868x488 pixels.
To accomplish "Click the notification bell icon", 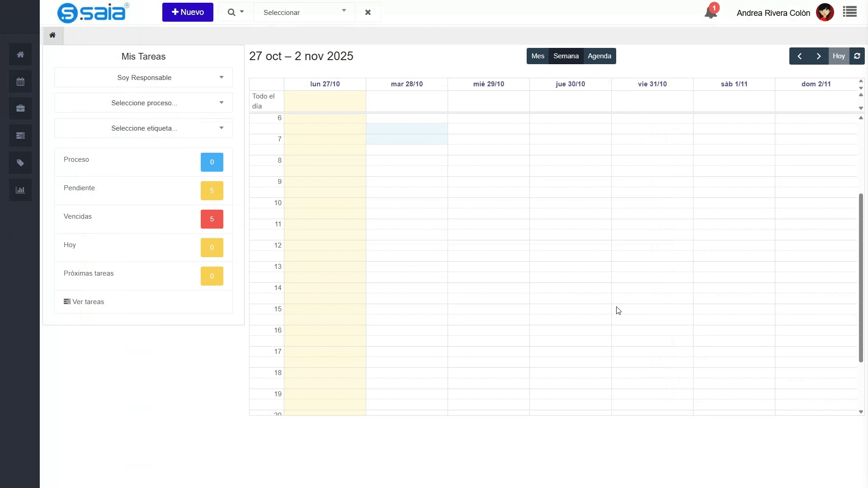I will pos(711,12).
